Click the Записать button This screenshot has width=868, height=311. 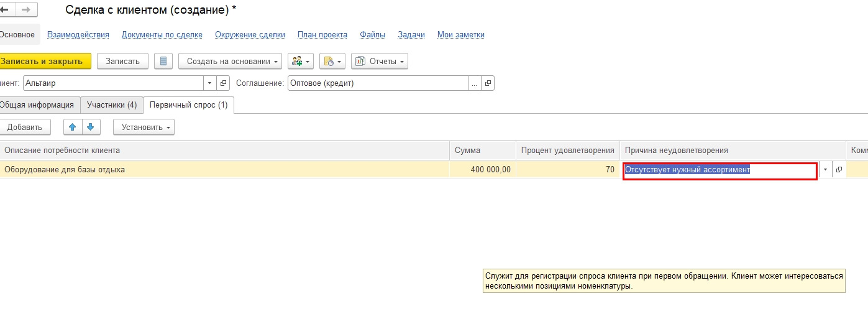click(x=122, y=61)
